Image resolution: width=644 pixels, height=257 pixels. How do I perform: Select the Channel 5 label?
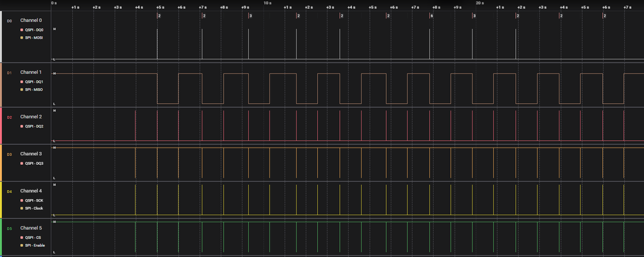31,228
